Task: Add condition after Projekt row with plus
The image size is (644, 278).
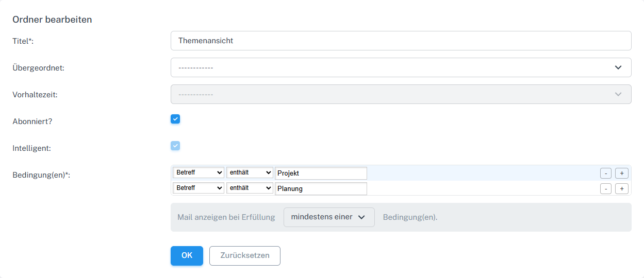Action: pos(622,173)
